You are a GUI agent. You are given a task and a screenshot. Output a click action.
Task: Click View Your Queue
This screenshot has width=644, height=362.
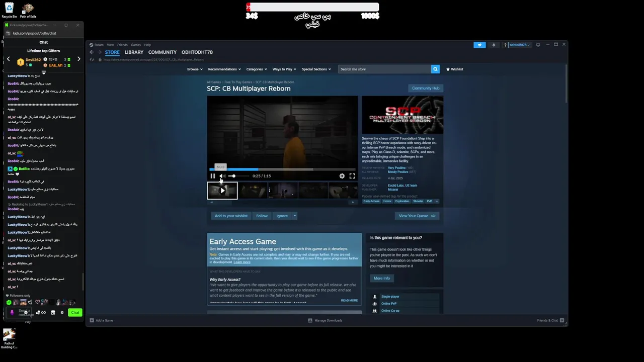tap(417, 216)
